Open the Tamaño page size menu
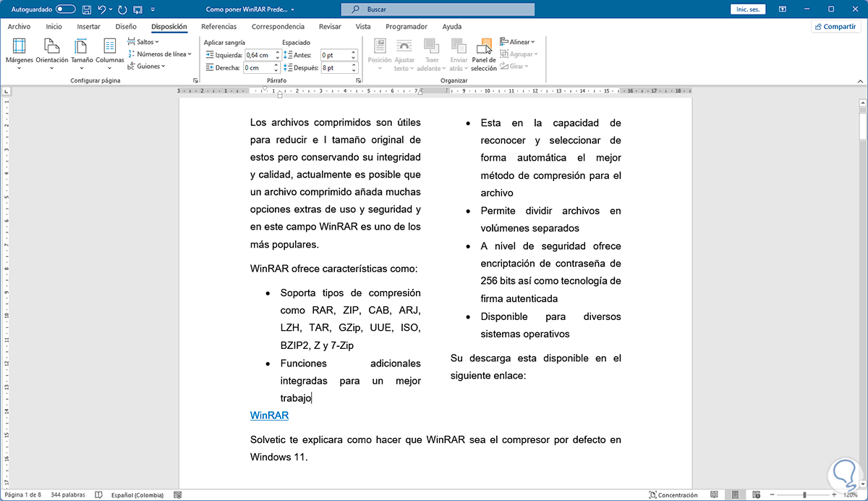The width and height of the screenshot is (868, 501). tap(82, 54)
